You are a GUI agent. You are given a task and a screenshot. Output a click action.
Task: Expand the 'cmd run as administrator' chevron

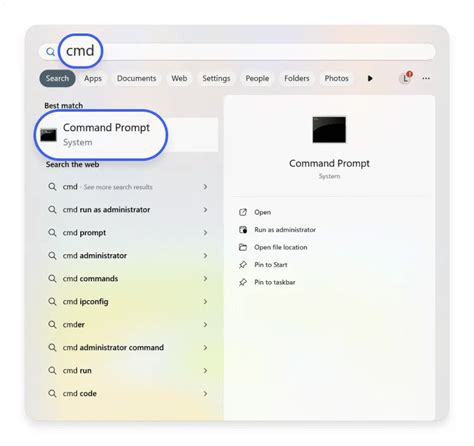205,210
